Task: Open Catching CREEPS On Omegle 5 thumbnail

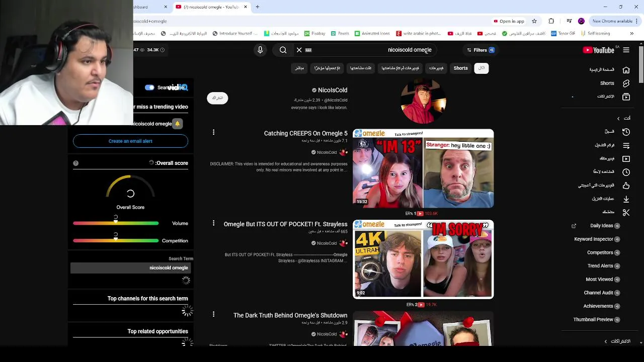Action: [423, 168]
